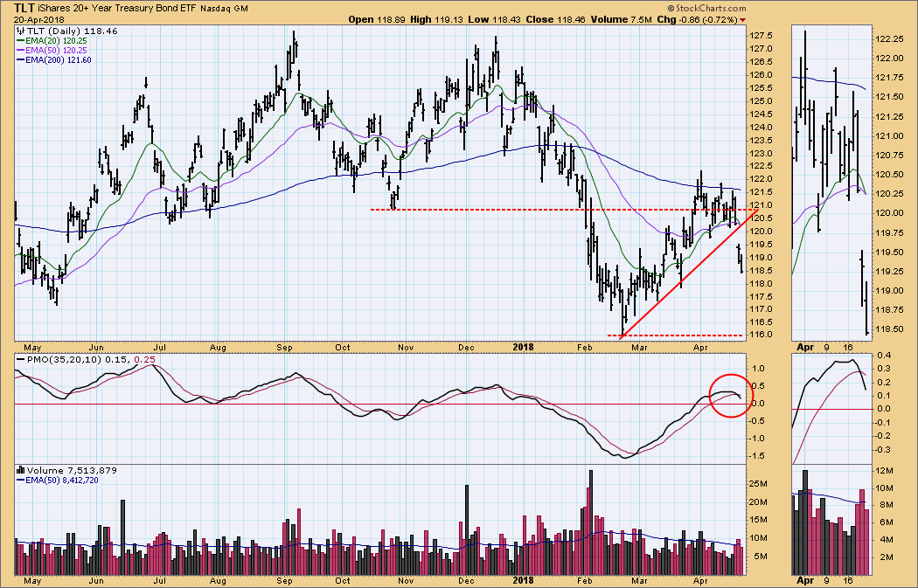Click the 25M volume axis label
The width and height of the screenshot is (918, 588).
tap(758, 483)
